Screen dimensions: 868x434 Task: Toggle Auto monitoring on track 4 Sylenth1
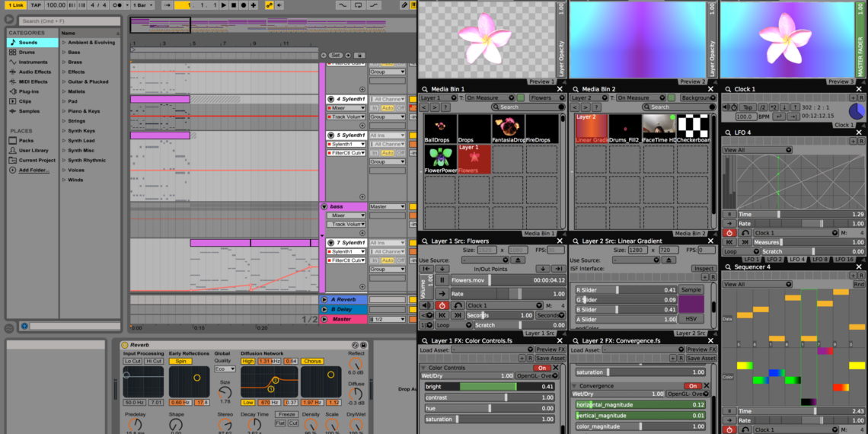pyautogui.click(x=388, y=108)
